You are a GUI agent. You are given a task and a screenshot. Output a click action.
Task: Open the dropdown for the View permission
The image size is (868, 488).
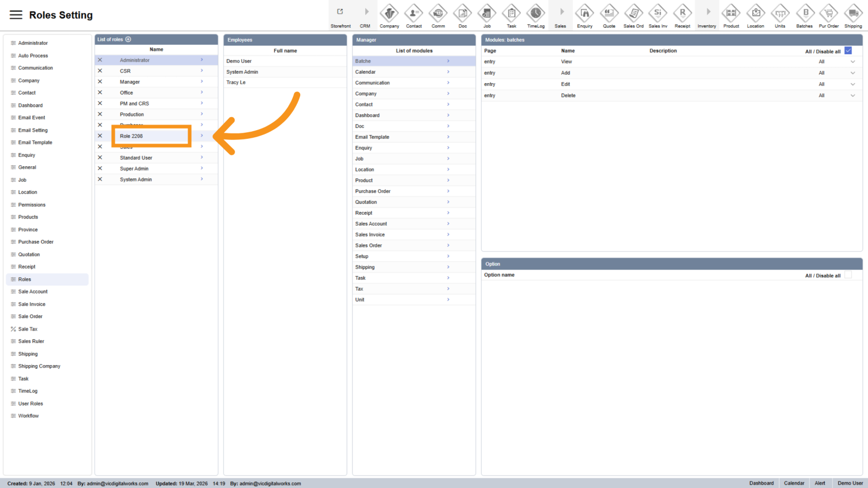point(853,62)
